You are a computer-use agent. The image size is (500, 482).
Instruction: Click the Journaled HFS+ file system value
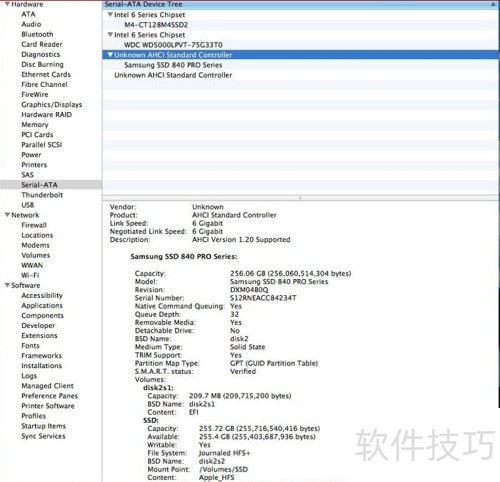coord(224,453)
